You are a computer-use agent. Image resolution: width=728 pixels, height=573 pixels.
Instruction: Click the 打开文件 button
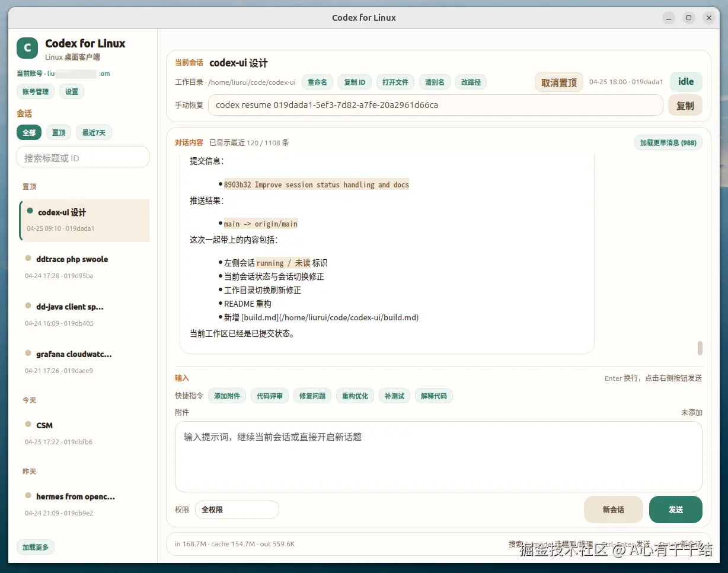coord(395,82)
